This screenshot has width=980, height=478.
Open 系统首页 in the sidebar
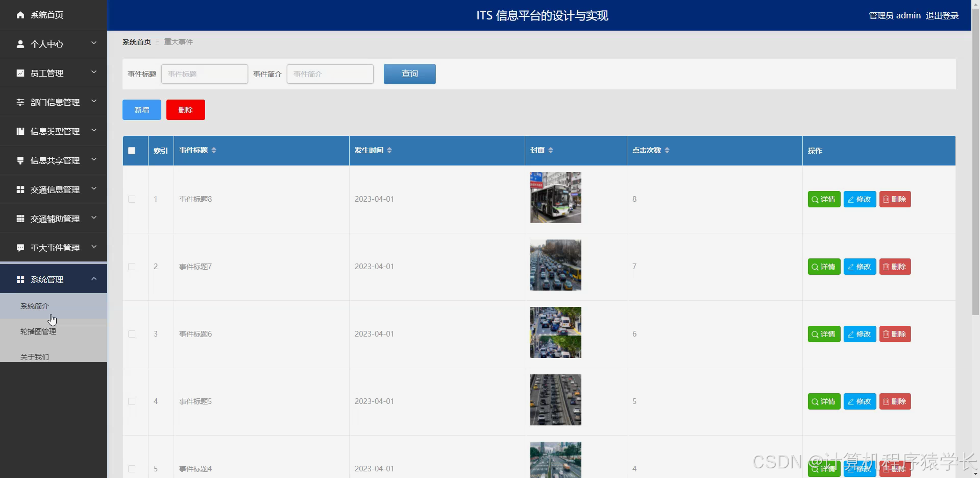(54, 15)
